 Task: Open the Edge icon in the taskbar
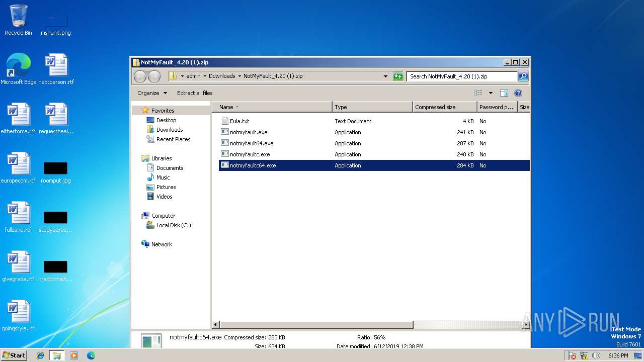click(91, 355)
